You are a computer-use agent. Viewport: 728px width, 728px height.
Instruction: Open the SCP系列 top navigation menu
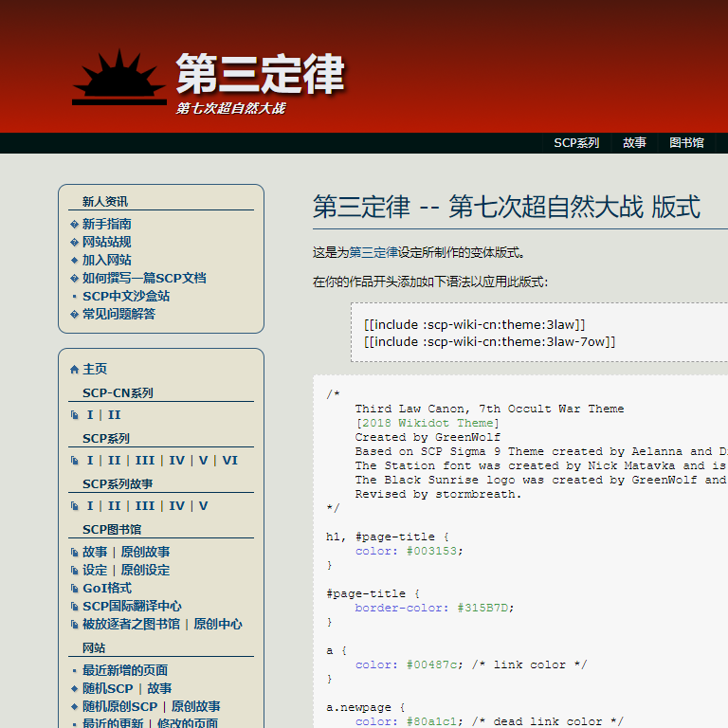pos(576,143)
